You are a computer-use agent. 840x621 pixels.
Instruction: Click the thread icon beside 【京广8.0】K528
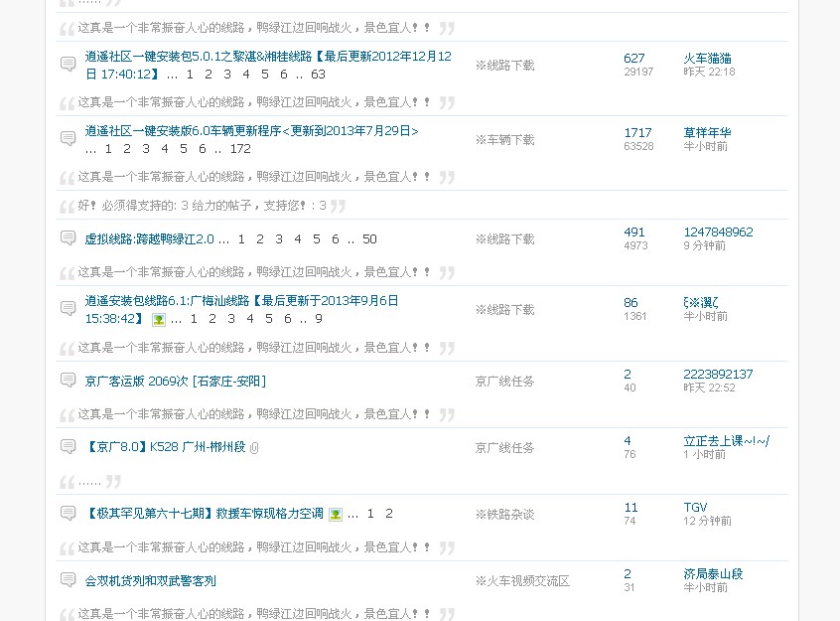point(68,447)
